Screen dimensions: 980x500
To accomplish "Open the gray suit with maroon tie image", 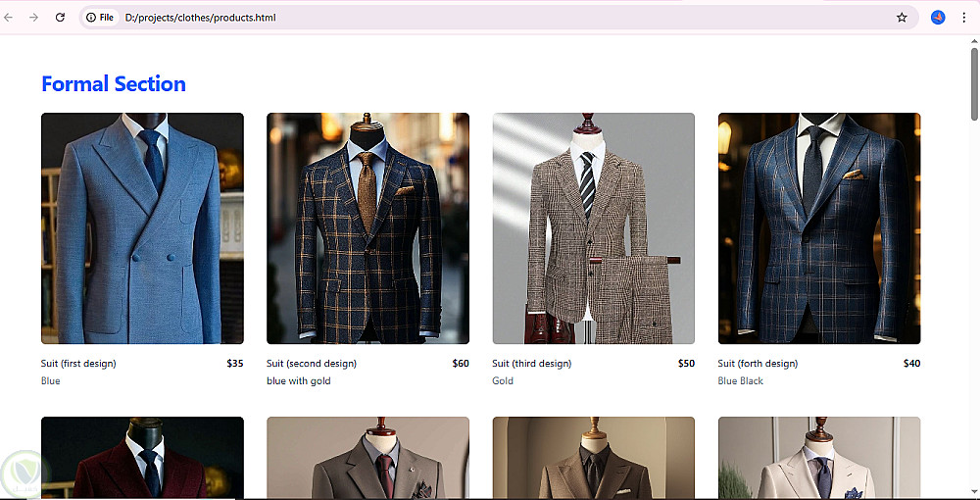I will (367, 458).
